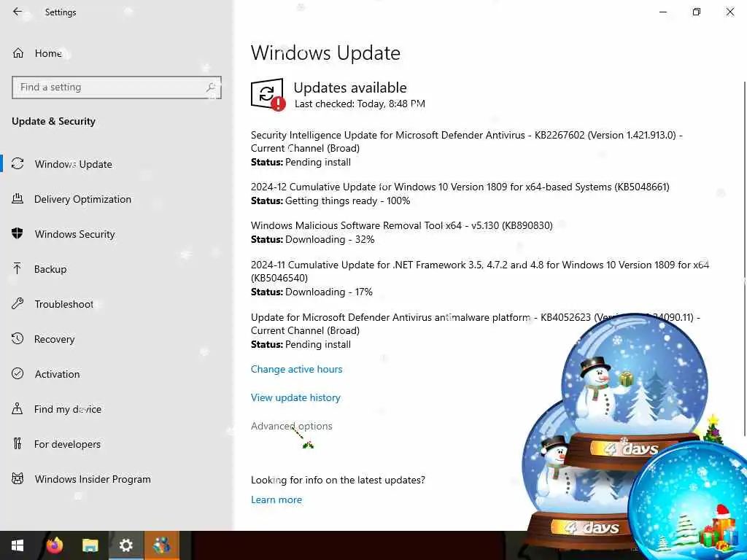Click the Backup arrow icon
This screenshot has width=747, height=560.
(18, 268)
